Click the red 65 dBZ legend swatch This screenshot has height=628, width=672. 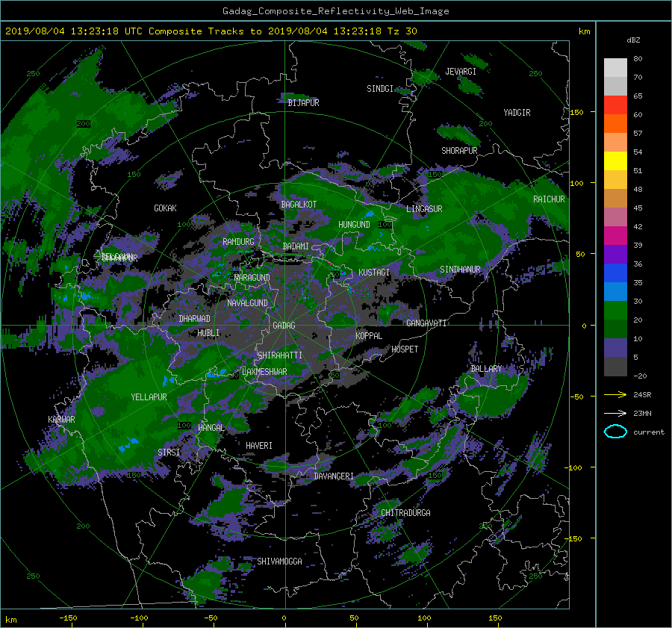[x=615, y=105]
